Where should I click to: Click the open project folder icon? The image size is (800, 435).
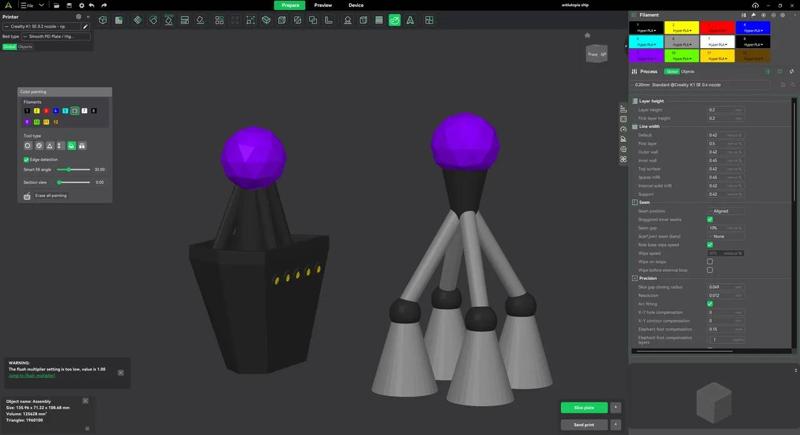pos(57,5)
